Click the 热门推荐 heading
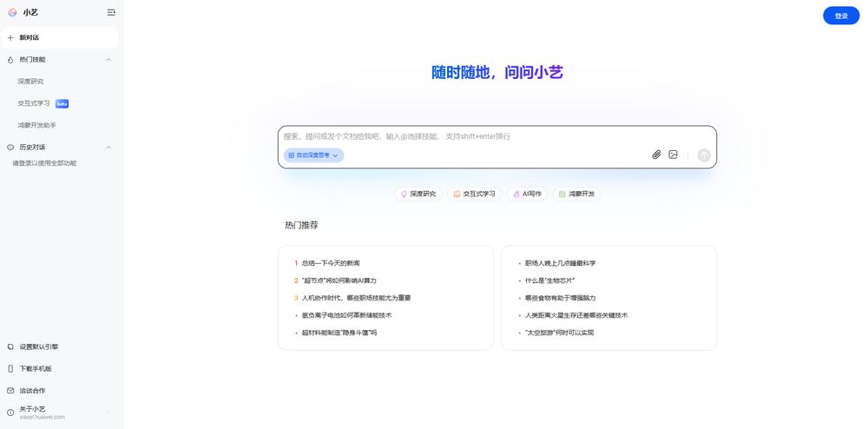This screenshot has height=429, width=868. (x=301, y=225)
